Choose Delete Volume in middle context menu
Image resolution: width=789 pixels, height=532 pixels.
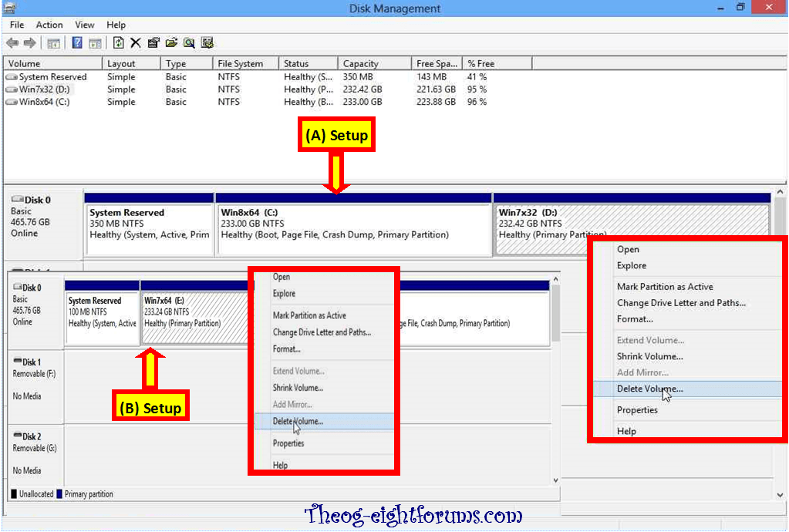(x=324, y=422)
